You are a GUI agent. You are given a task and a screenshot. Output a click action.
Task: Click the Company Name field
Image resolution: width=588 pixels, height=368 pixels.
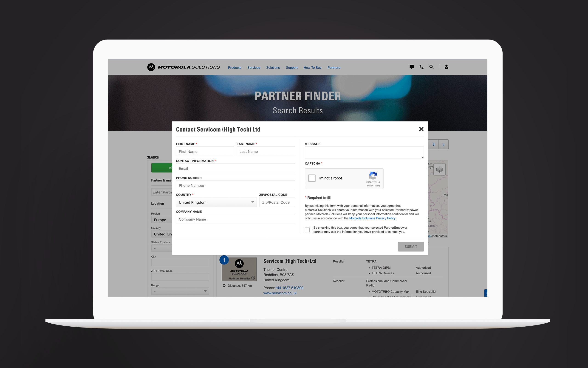pos(235,219)
